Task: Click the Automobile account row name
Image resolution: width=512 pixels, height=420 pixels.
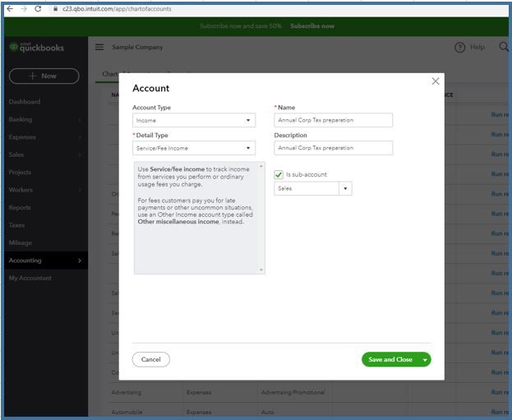Action: (x=127, y=412)
